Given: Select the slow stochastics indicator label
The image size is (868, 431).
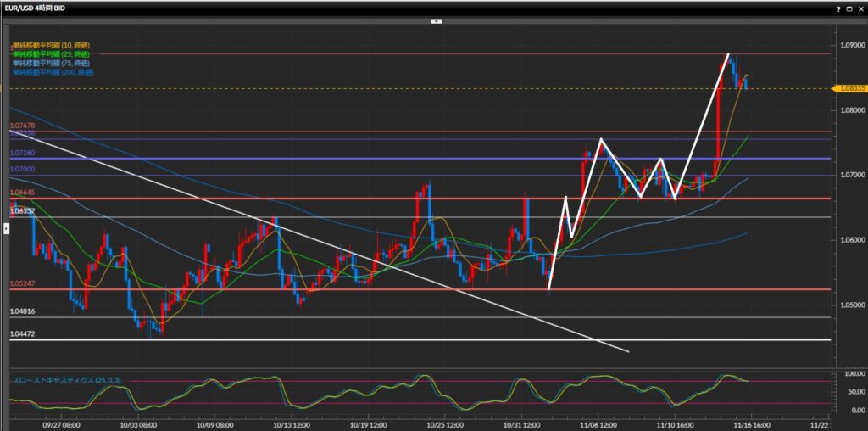Looking at the screenshot, I should 64,379.
